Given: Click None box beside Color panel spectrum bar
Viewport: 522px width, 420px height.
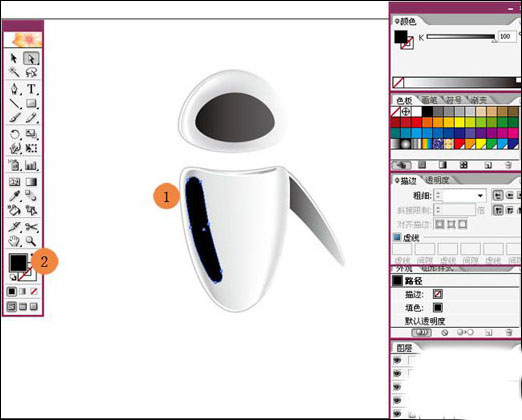Looking at the screenshot, I should 398,82.
